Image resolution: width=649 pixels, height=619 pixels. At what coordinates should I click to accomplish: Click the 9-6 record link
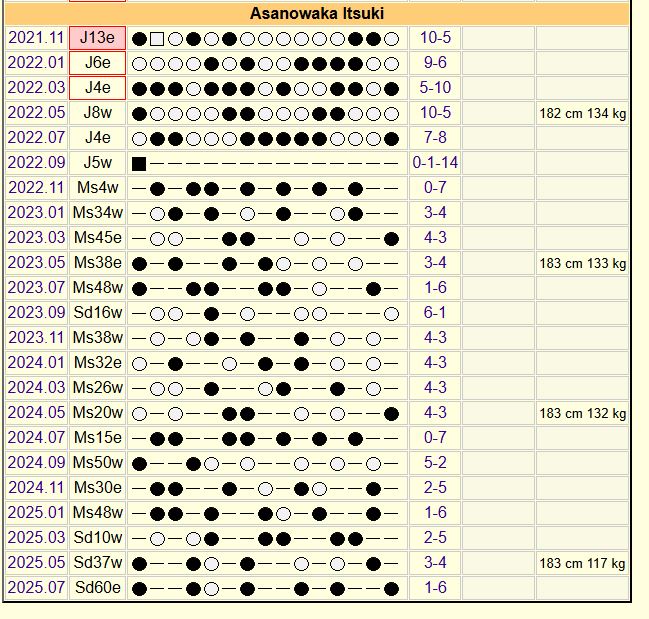coord(435,62)
